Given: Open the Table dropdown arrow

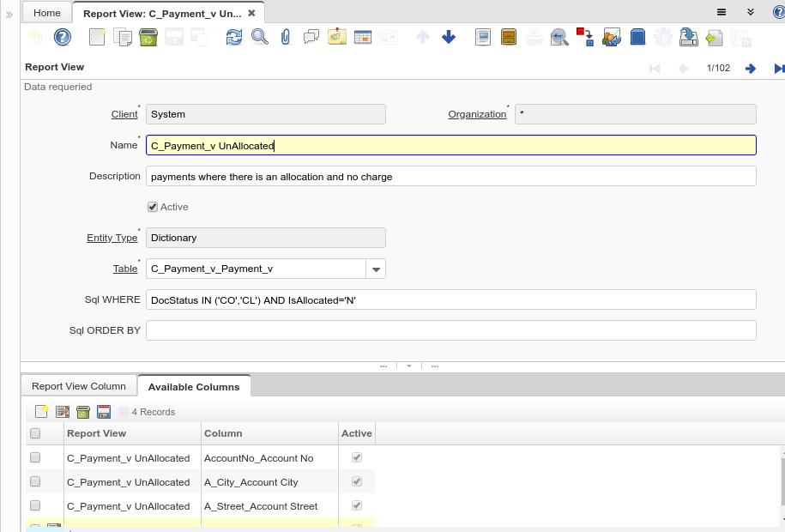Looking at the screenshot, I should coord(376,269).
